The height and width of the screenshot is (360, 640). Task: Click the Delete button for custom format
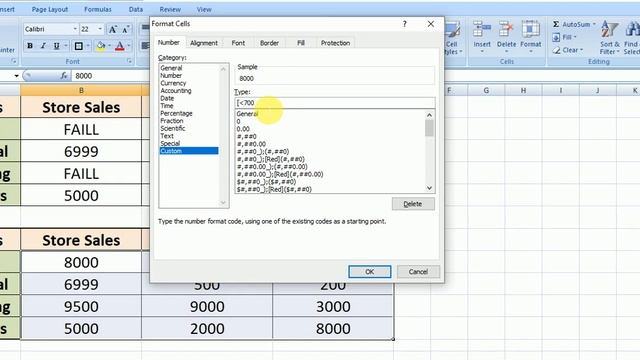(x=413, y=204)
